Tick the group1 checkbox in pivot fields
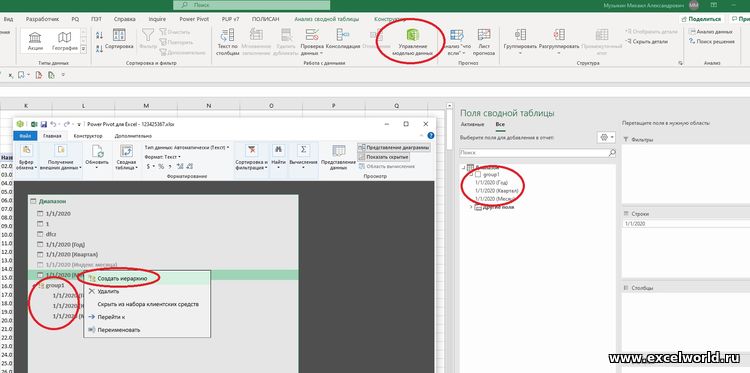 478,175
